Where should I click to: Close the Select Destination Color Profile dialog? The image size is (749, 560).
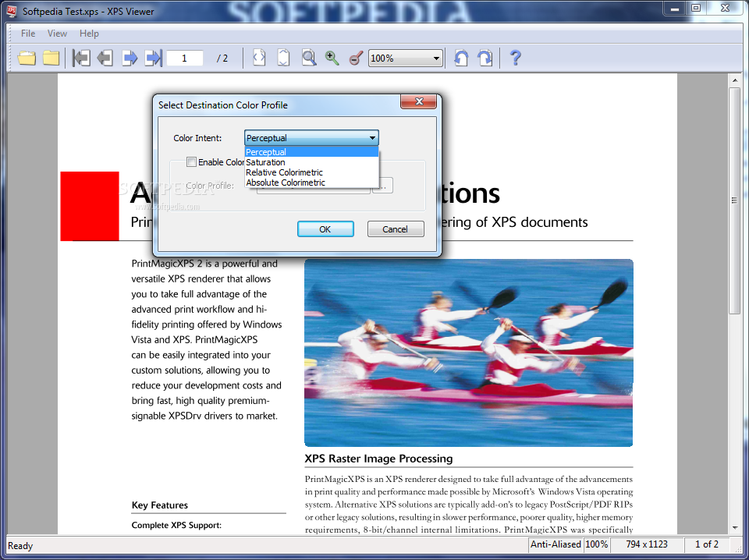point(418,101)
